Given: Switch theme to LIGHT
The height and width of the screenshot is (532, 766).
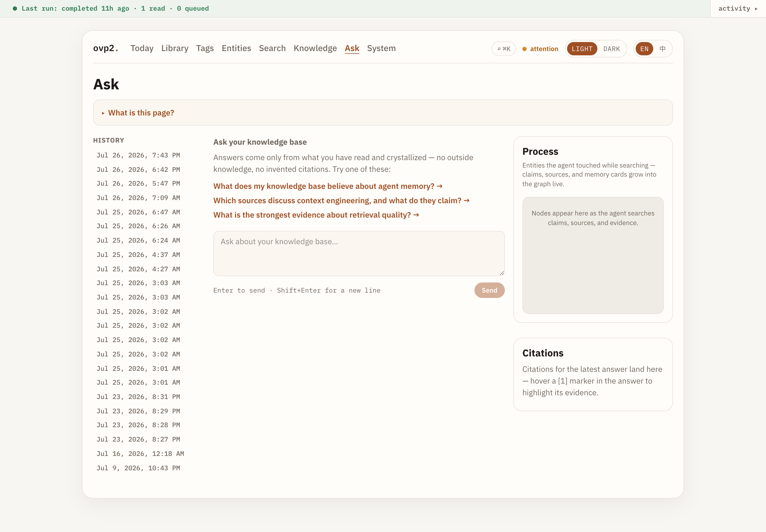Looking at the screenshot, I should tap(582, 49).
